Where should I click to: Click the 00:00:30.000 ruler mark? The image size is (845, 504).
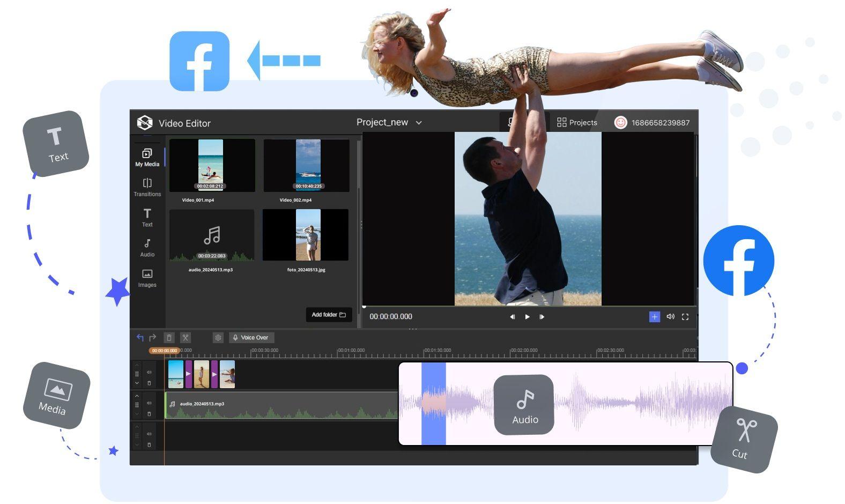[x=265, y=350]
